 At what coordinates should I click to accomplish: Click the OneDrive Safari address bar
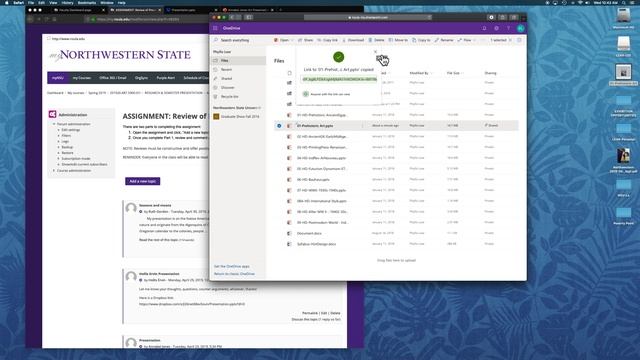tap(367, 17)
